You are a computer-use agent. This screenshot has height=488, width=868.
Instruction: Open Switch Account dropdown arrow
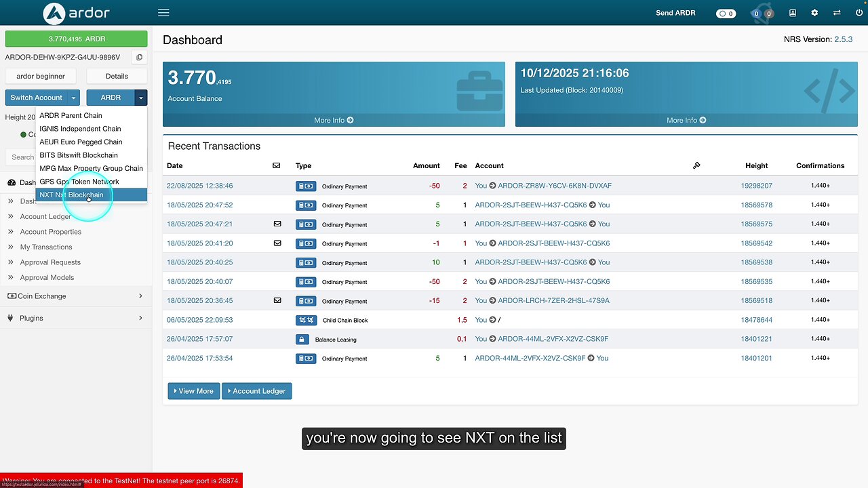[73, 98]
